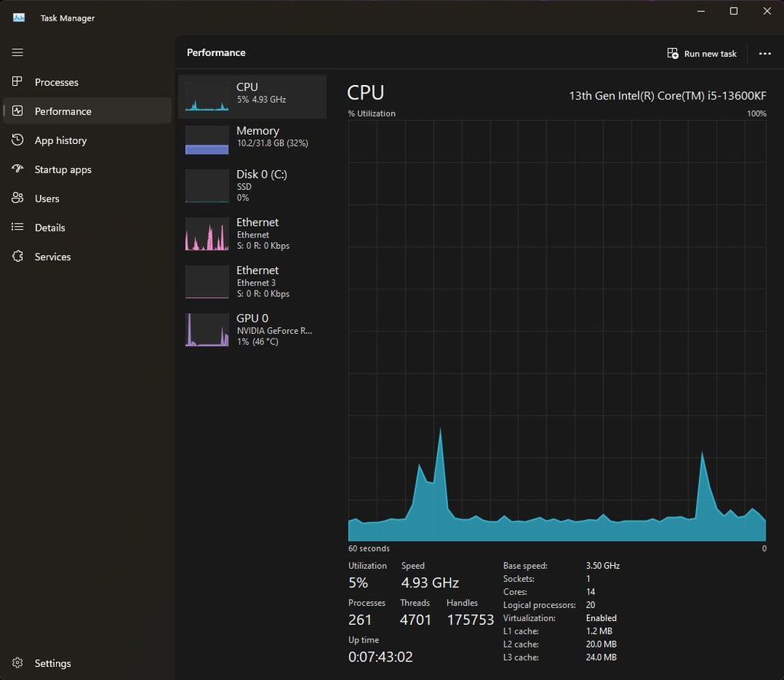This screenshot has width=784, height=680.
Task: Toggle the hamburger navigation menu
Action: click(x=18, y=53)
